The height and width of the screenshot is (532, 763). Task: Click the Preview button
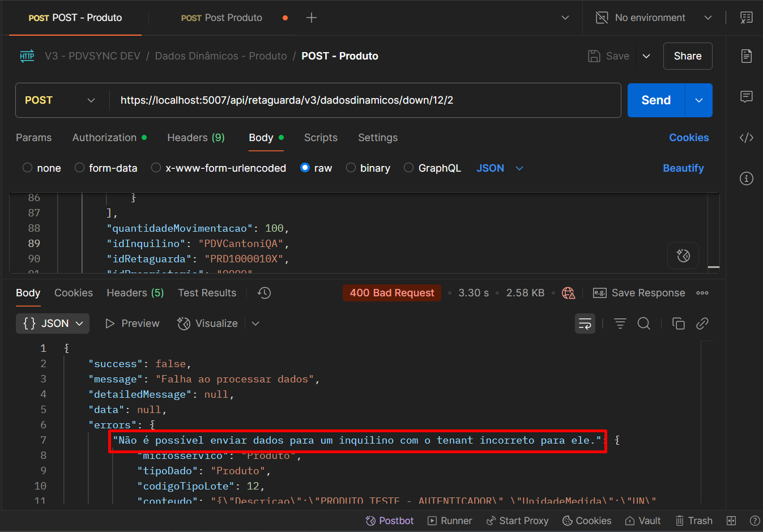coord(133,324)
